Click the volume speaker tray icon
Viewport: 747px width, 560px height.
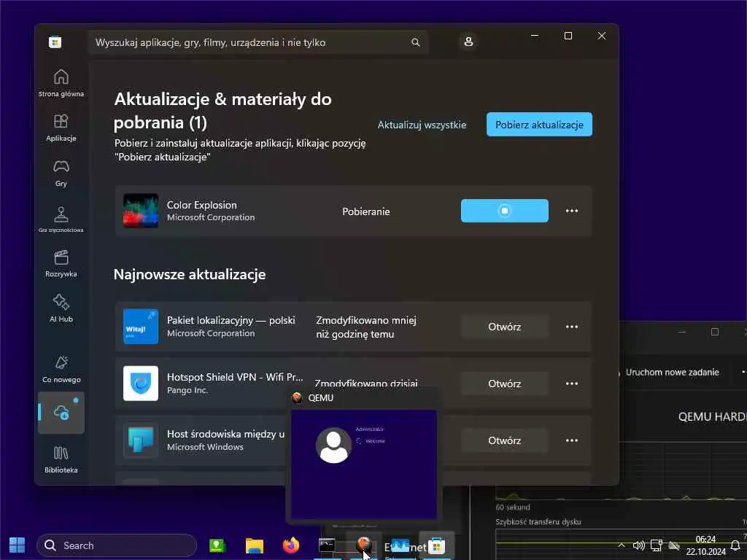click(638, 545)
